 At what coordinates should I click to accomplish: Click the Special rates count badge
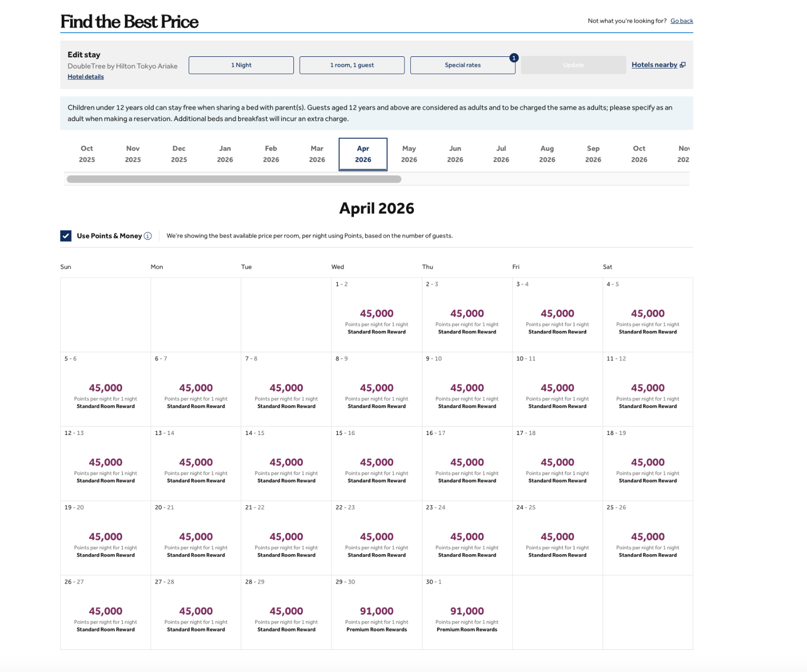click(x=514, y=58)
